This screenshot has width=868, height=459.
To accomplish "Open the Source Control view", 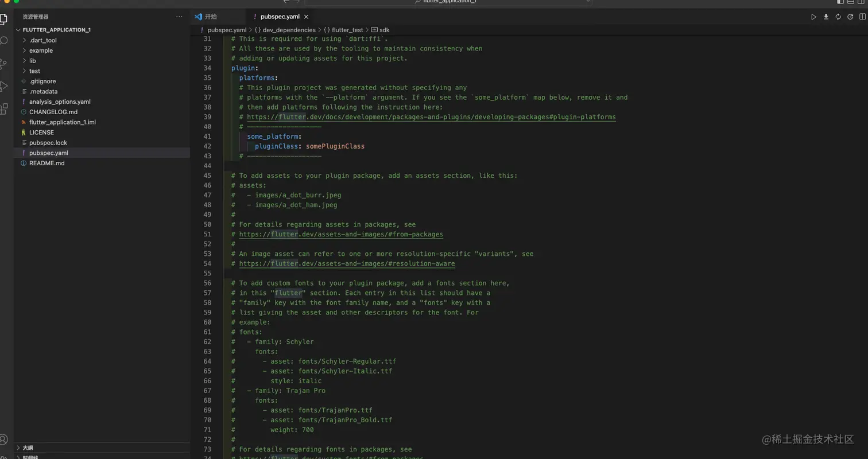I will coord(3,64).
